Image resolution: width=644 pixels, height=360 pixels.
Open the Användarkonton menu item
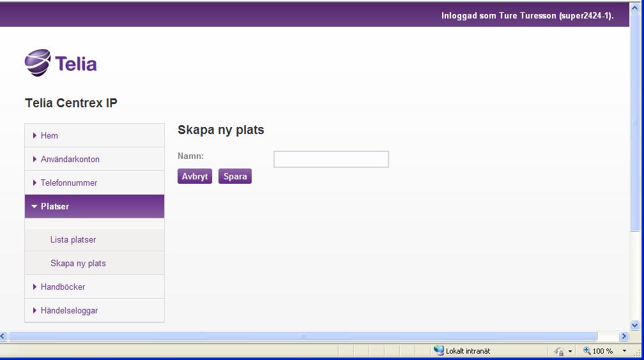tap(95, 160)
